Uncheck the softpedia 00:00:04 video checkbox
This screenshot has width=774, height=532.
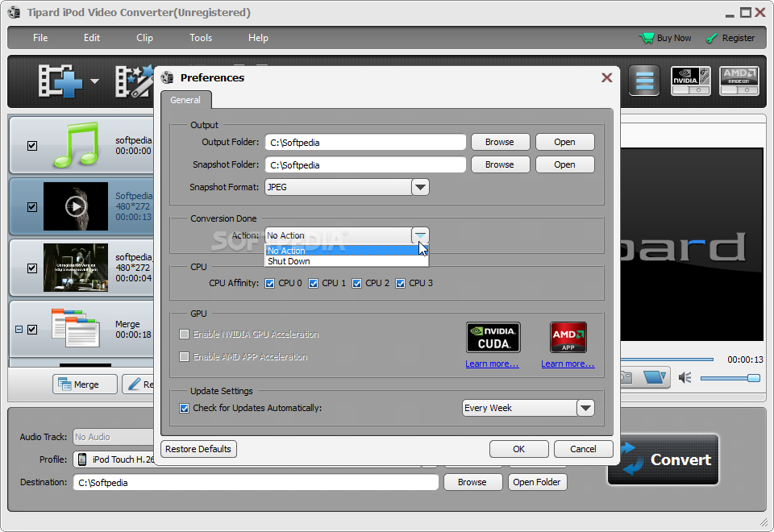tap(32, 268)
